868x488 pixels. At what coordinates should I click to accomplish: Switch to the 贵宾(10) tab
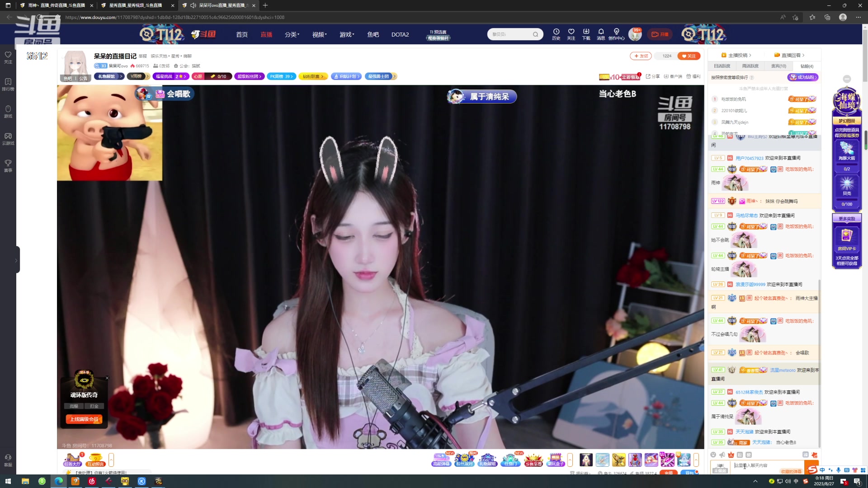tap(778, 66)
